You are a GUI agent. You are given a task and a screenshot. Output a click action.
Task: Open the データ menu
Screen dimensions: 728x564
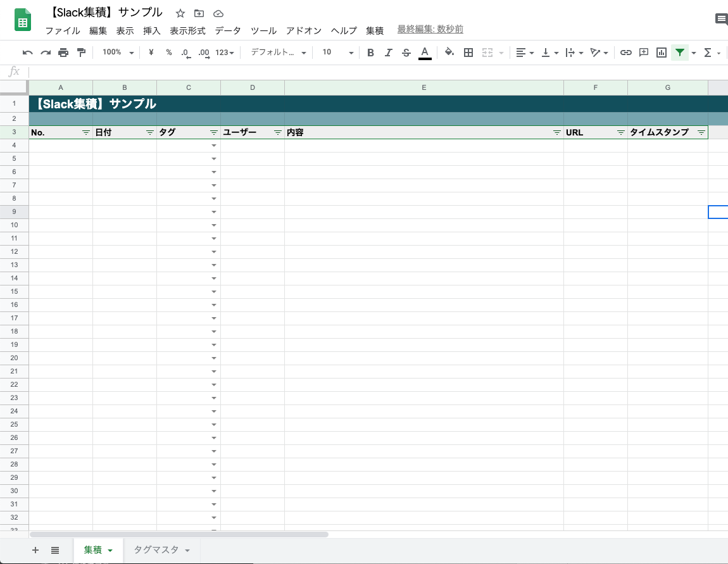coord(228,30)
